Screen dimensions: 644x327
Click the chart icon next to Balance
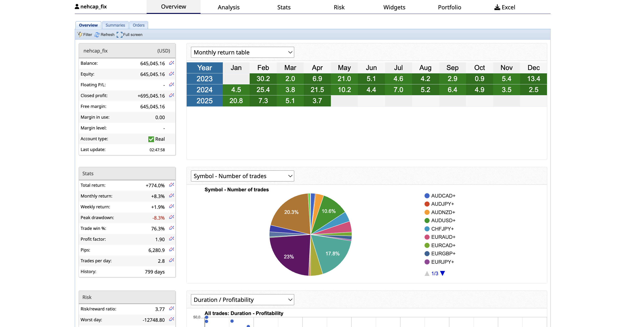171,63
